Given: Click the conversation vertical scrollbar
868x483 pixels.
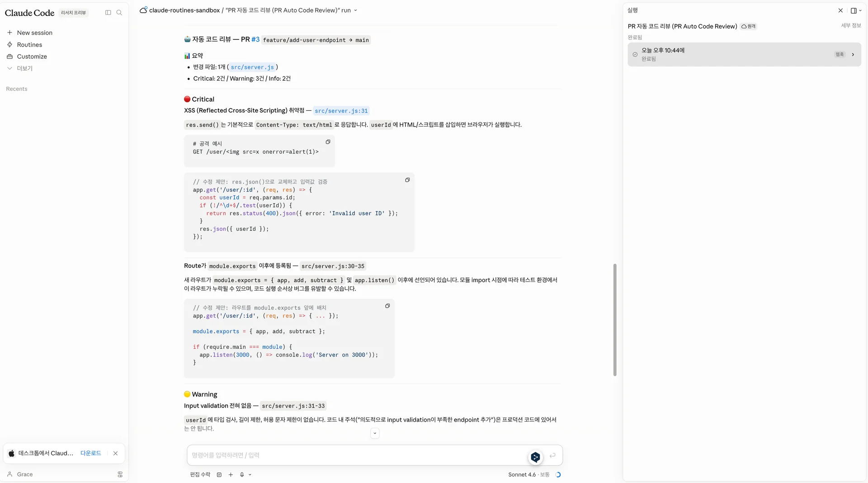Looking at the screenshot, I should (615, 319).
